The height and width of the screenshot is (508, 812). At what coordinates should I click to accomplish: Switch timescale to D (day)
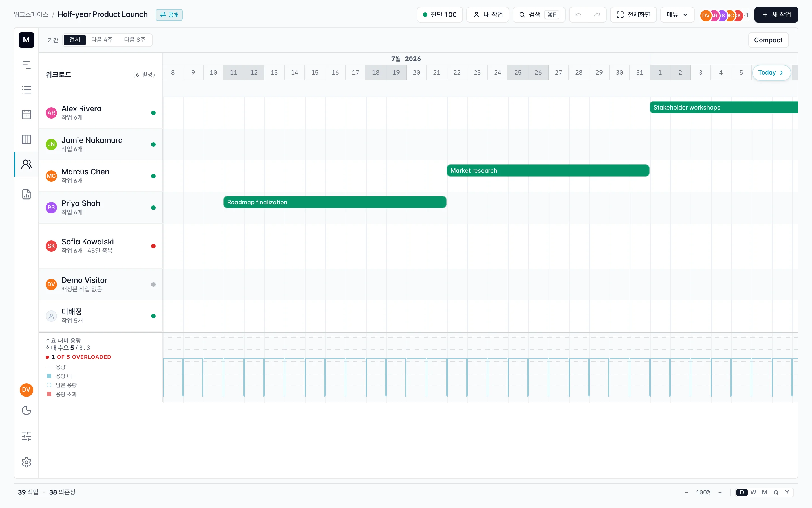(742, 492)
